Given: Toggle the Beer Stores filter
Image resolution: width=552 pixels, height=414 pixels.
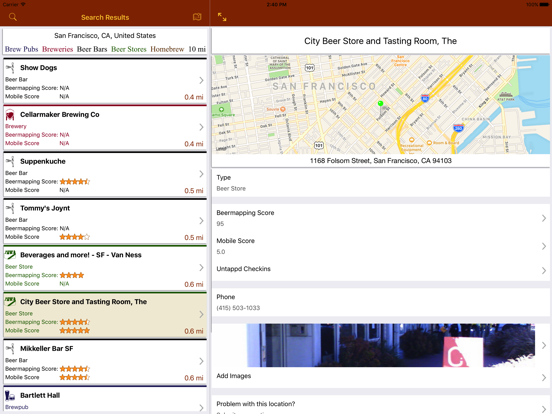Looking at the screenshot, I should tap(128, 49).
